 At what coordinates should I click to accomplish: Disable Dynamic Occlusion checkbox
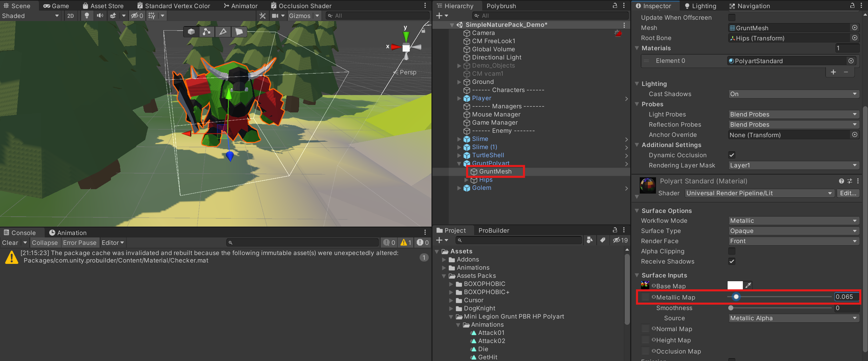click(732, 155)
